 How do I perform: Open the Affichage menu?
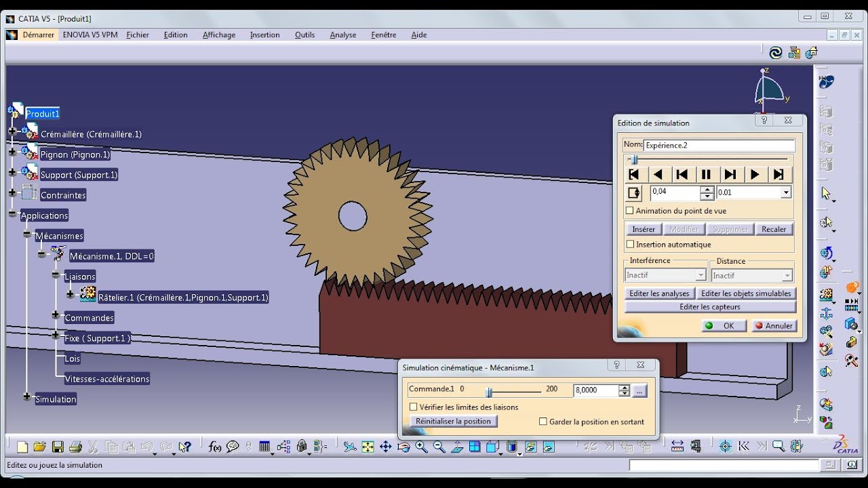click(219, 35)
